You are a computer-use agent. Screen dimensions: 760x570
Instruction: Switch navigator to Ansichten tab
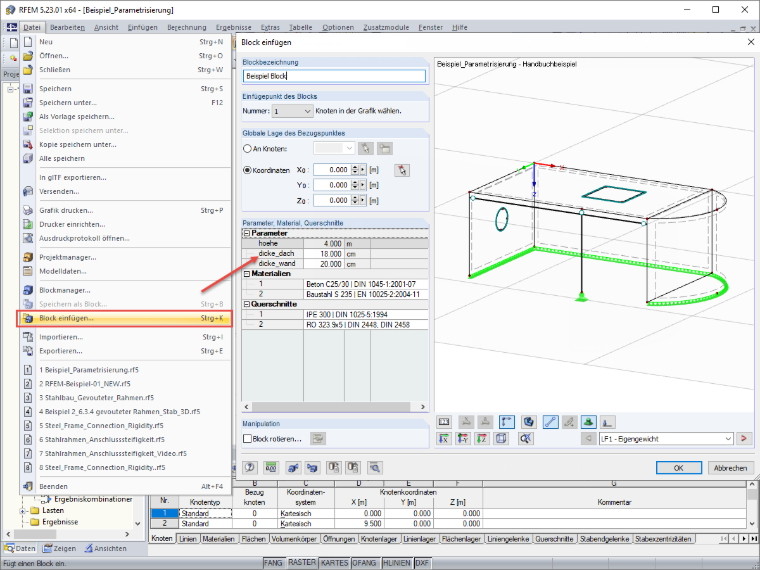(105, 549)
